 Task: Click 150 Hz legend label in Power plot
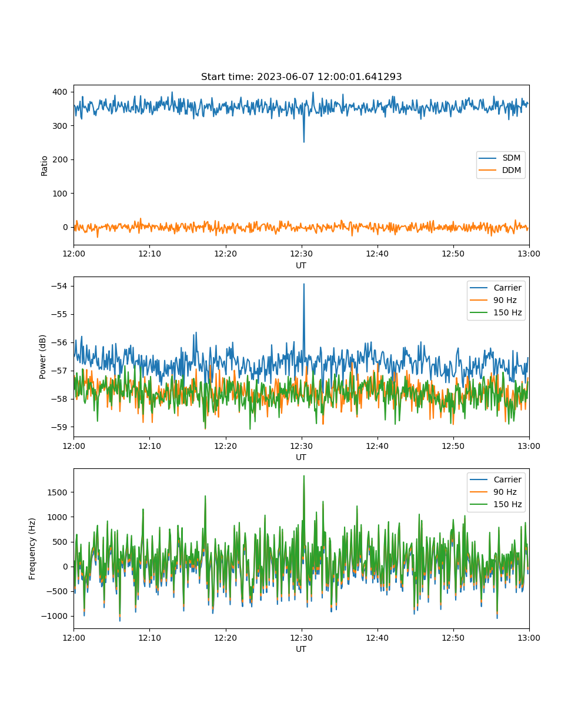507,312
